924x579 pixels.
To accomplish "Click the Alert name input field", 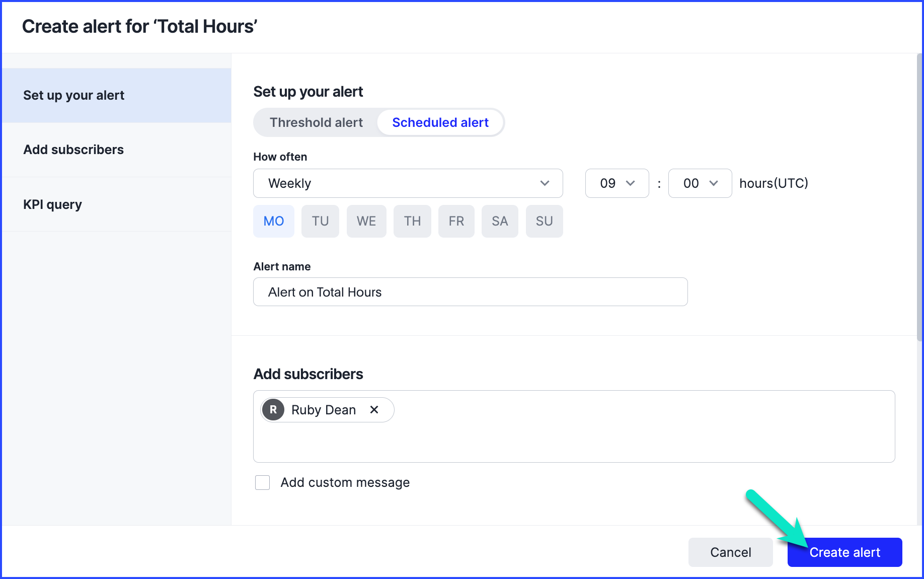I will coord(470,292).
